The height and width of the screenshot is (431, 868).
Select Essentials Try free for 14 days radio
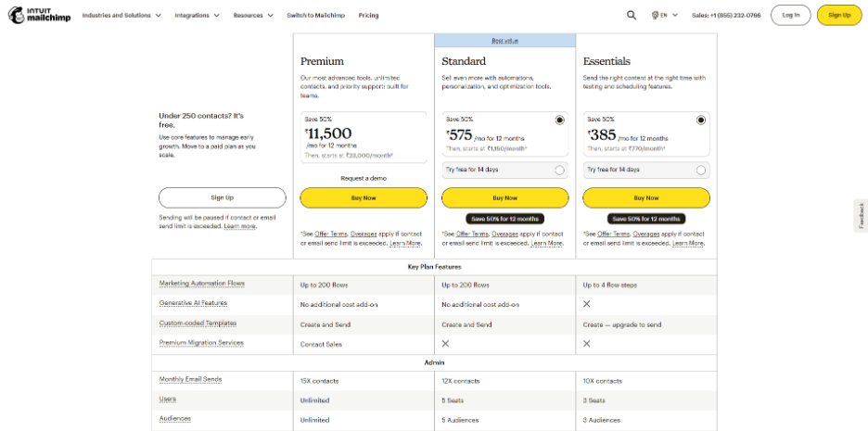point(701,170)
